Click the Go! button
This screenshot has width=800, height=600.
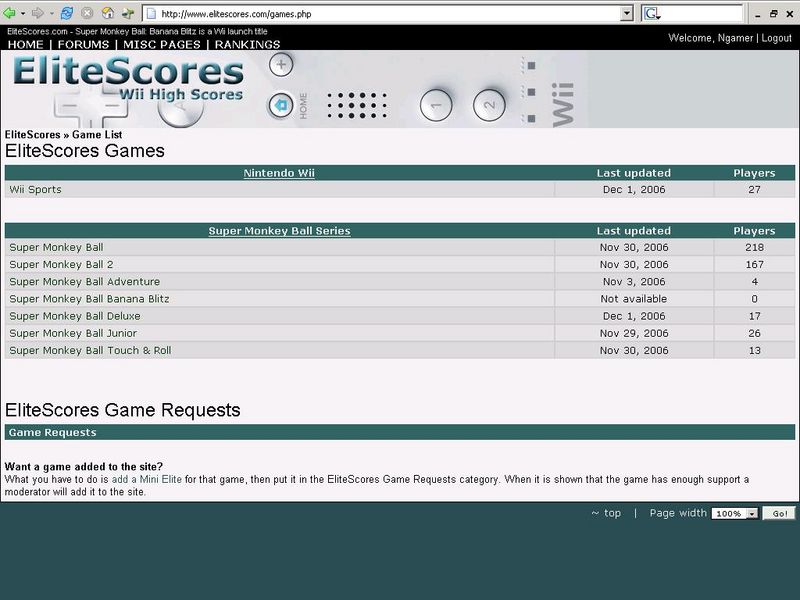pyautogui.click(x=779, y=514)
